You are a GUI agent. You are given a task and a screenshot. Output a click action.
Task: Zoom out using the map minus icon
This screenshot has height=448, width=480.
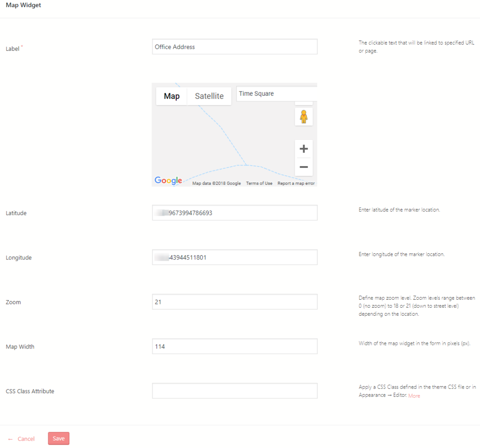(x=304, y=167)
